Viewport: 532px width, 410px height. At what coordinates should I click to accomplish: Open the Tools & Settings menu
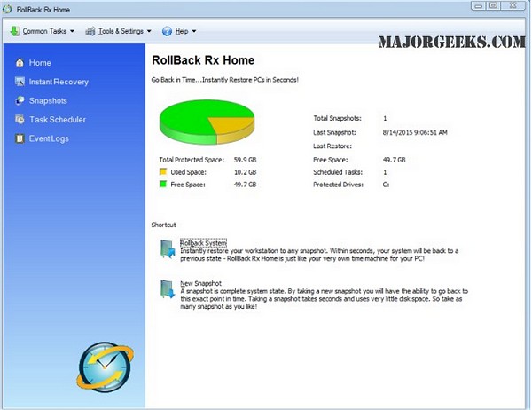click(x=119, y=31)
